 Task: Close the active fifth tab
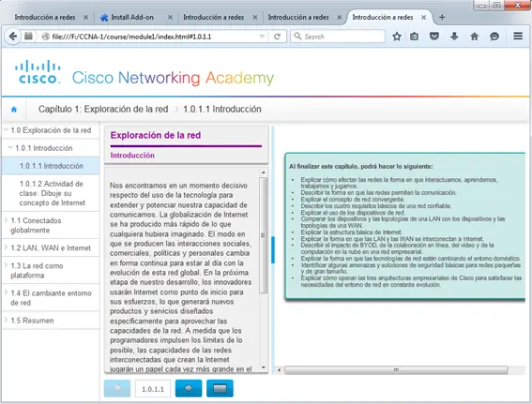tap(423, 17)
